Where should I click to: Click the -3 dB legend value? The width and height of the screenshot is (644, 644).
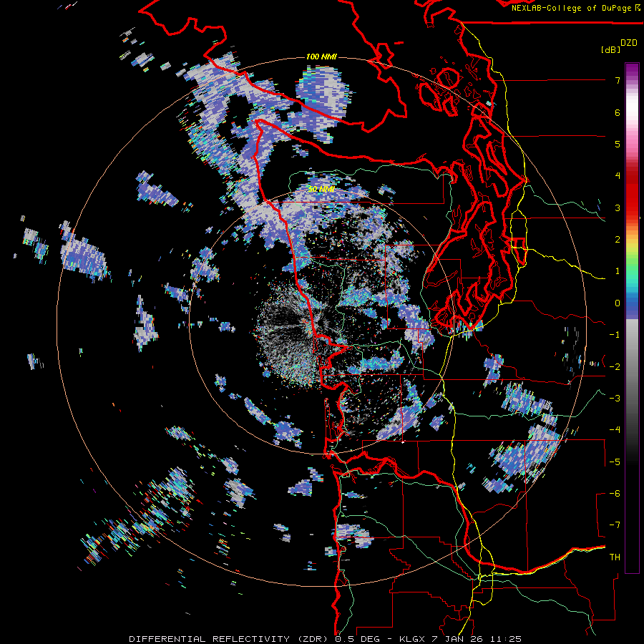click(x=615, y=399)
